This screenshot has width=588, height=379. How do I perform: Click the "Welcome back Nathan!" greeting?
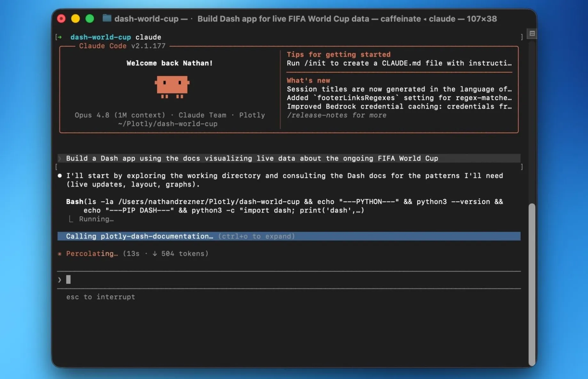[169, 63]
